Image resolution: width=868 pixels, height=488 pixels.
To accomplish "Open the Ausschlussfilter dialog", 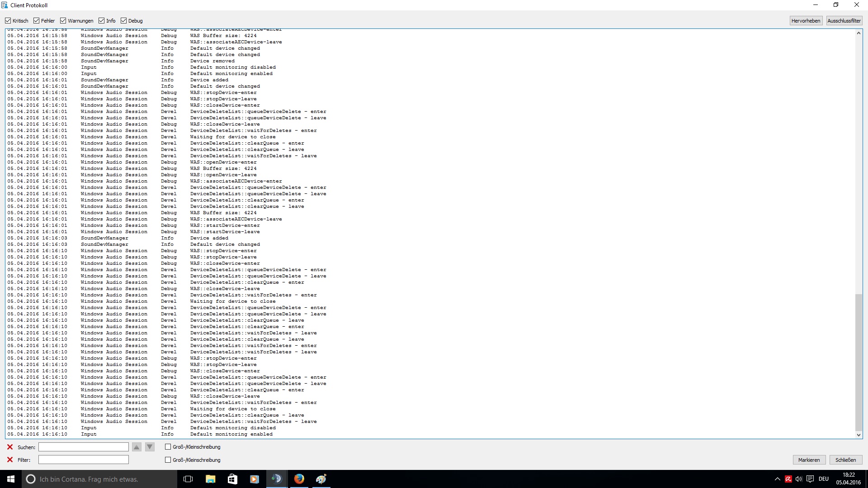I will [844, 21].
